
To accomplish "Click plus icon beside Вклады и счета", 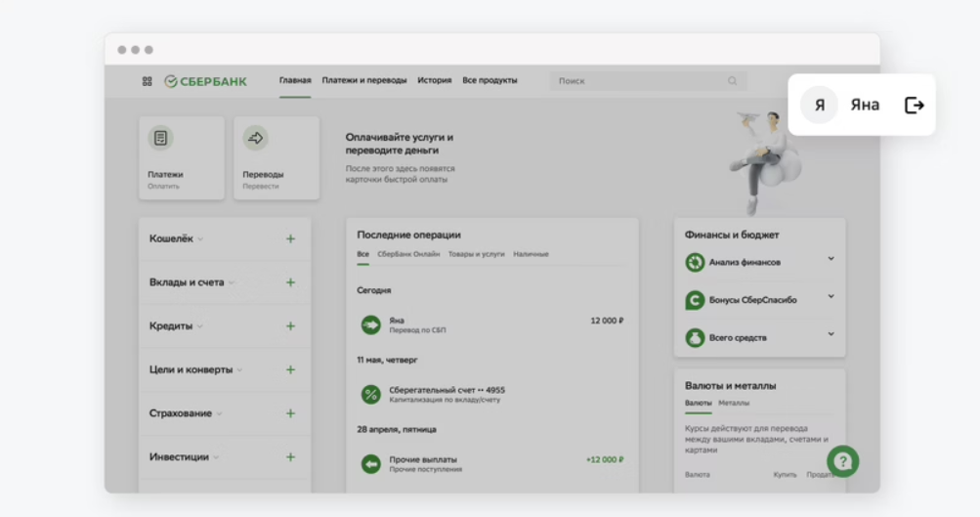I will click(x=290, y=282).
